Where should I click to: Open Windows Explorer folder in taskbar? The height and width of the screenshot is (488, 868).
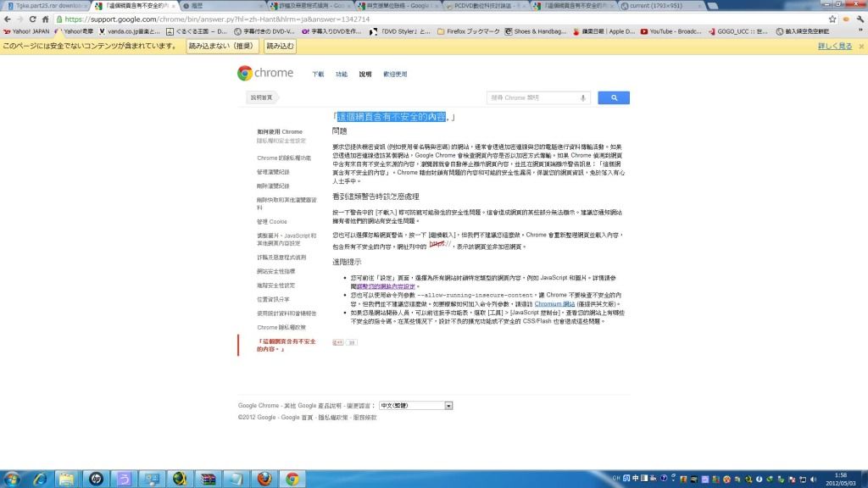(67, 479)
